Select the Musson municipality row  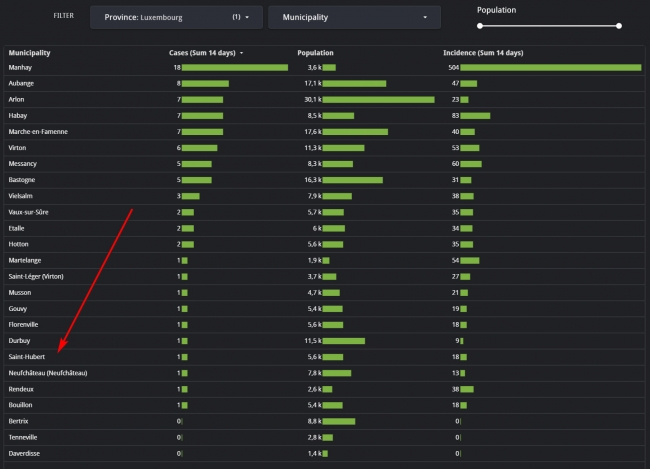(325, 293)
